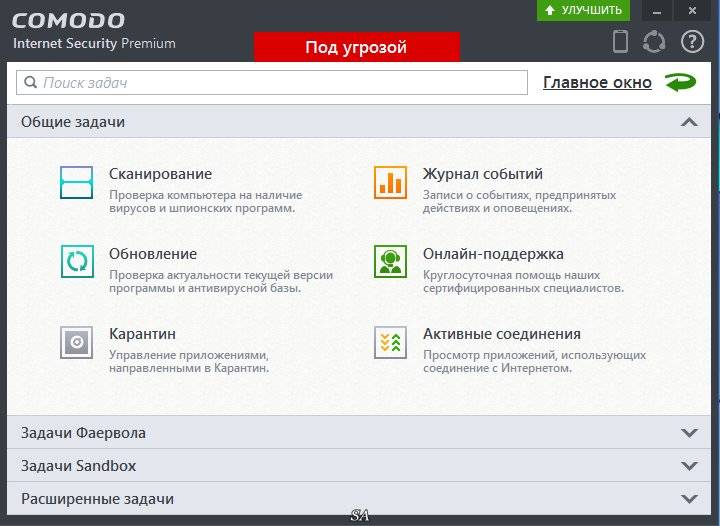Open the Общие задачи section header
720x526 pixels.
[359, 122]
